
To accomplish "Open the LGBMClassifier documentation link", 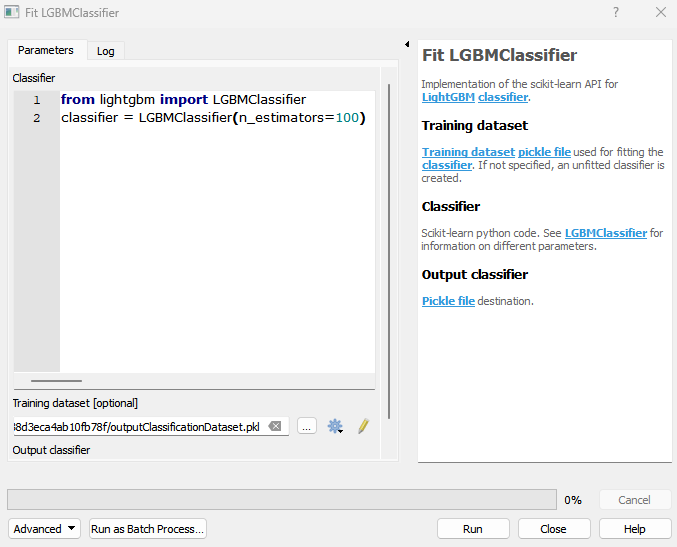I will pyautogui.click(x=606, y=233).
